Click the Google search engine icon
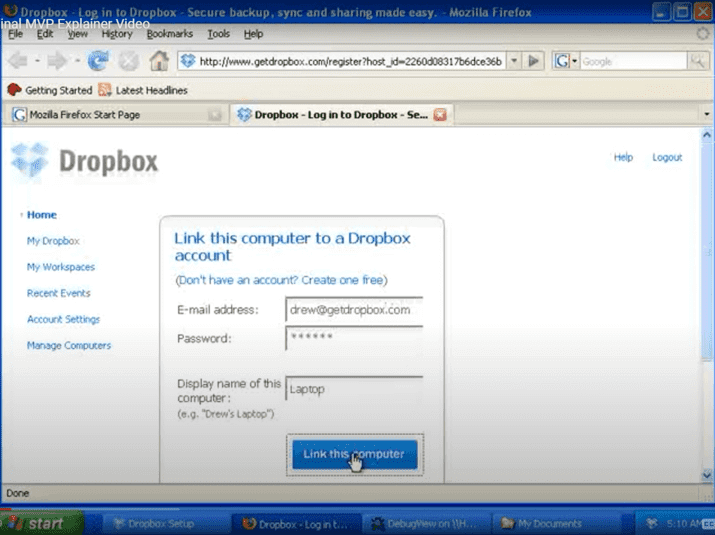 pos(562,61)
